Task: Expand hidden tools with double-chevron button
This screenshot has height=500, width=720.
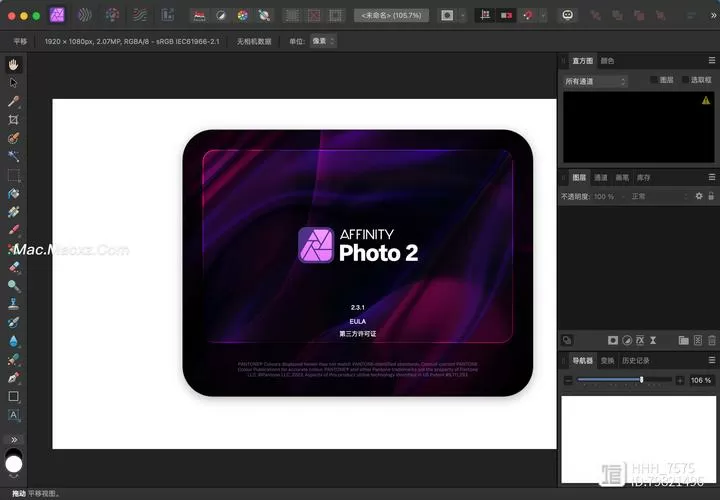Action: pyautogui.click(x=14, y=439)
